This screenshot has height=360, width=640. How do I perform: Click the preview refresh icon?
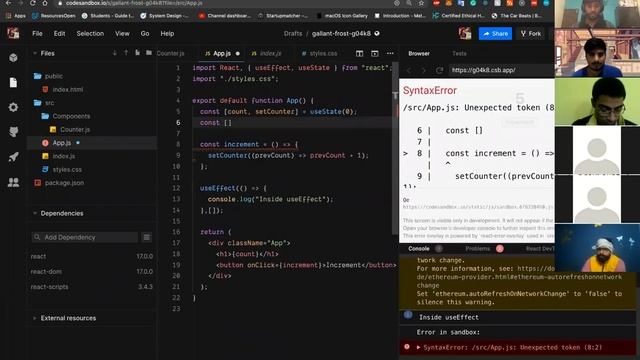click(x=439, y=70)
